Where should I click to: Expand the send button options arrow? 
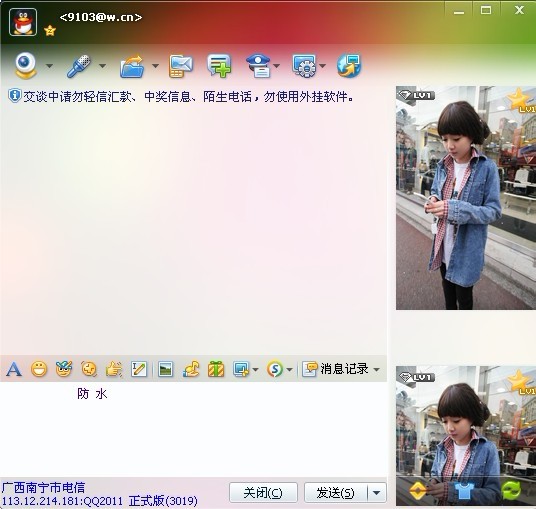coord(377,493)
